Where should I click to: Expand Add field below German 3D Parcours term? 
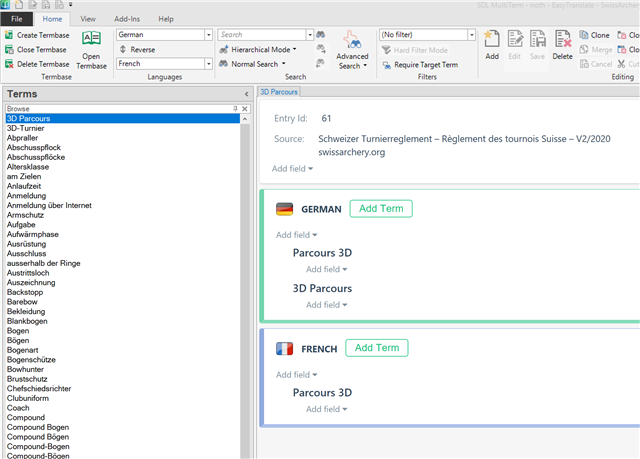(x=327, y=305)
